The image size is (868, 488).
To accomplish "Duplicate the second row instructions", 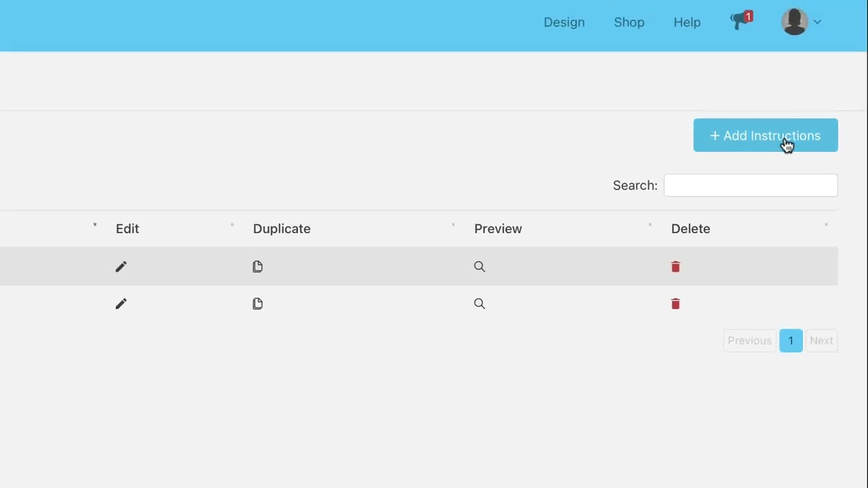I will click(x=258, y=304).
